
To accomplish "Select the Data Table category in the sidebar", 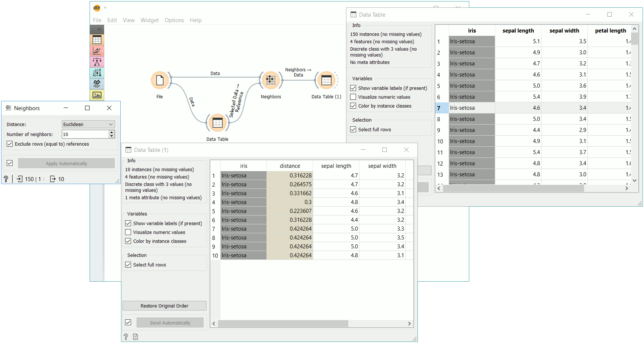I will pyautogui.click(x=97, y=40).
